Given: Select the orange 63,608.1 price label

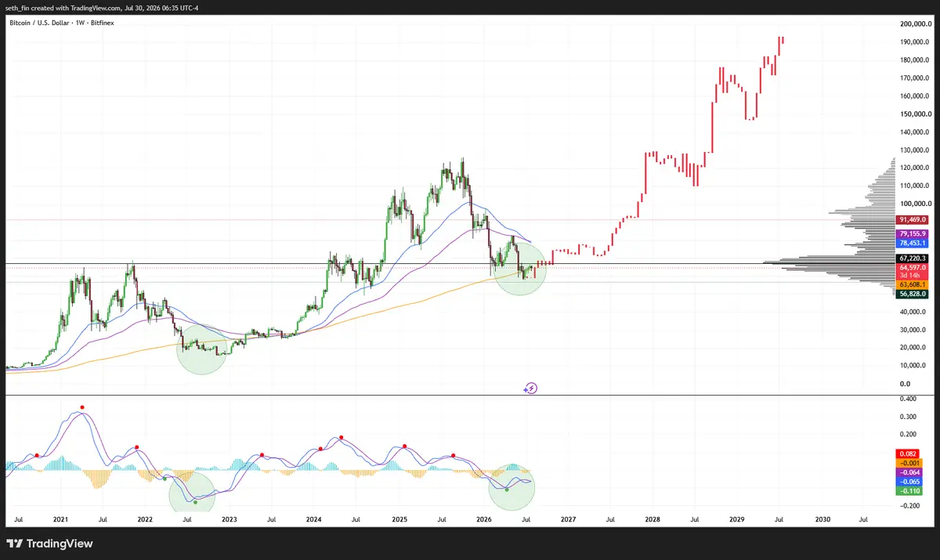Looking at the screenshot, I should click(x=913, y=284).
